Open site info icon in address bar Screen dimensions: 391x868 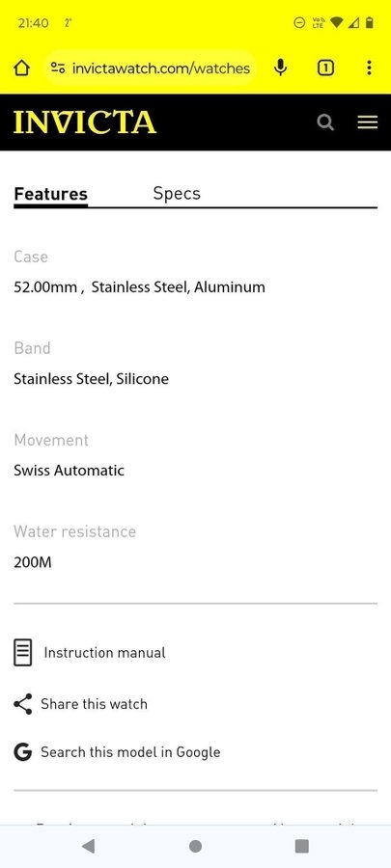tap(58, 68)
